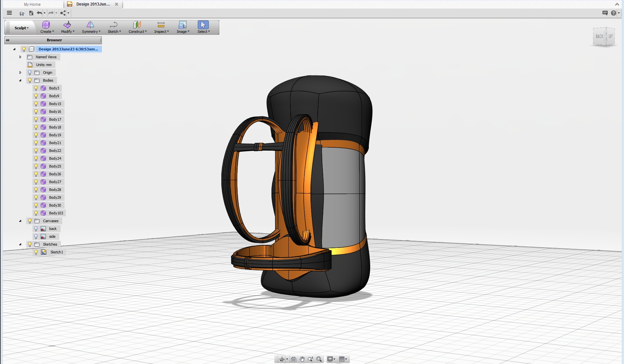Select the Inspect measure tool
This screenshot has height=364, width=624.
point(161,27)
